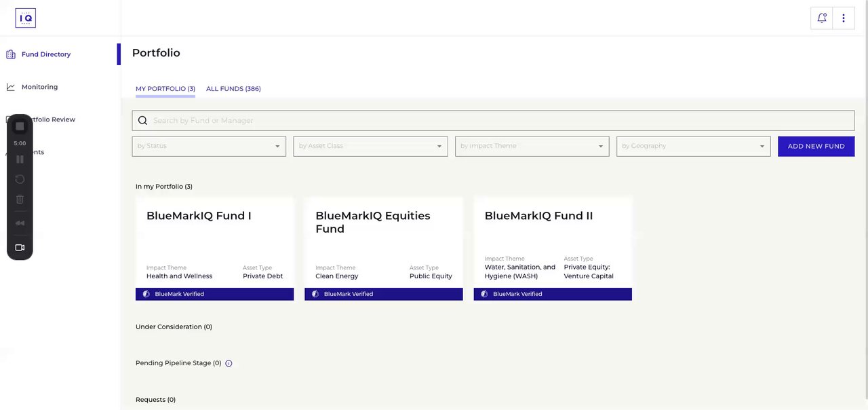868x410 pixels.
Task: Select the MY PORTFOLIO tab
Action: [x=165, y=89]
